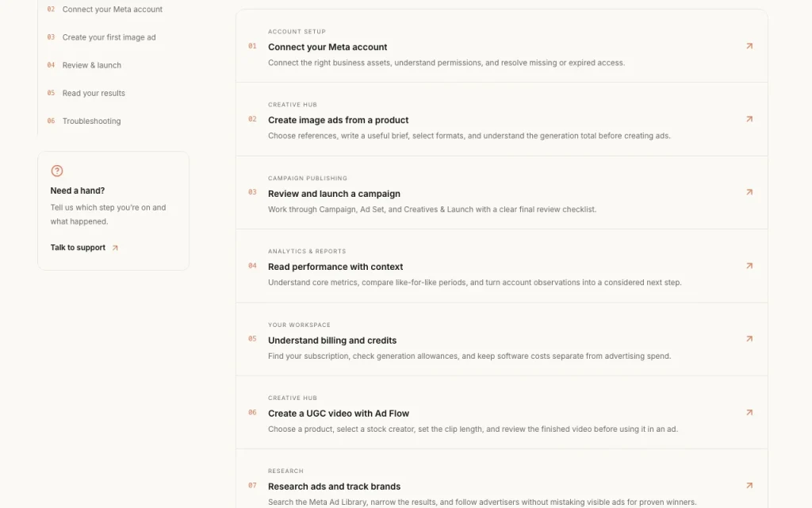The height and width of the screenshot is (508, 812).
Task: Click the arrow icon for Create a UGC video with Ad Flow
Action: coord(749,413)
